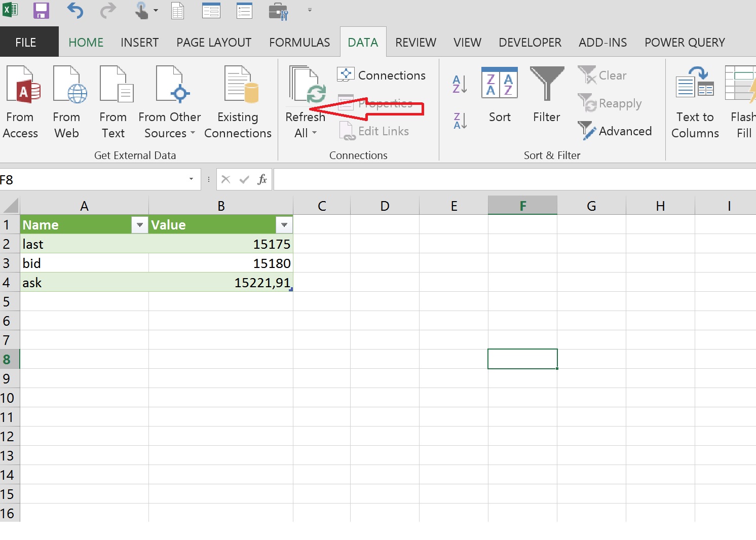The image size is (756, 540).
Task: Click cell containing 'last'
Action: [x=84, y=244]
